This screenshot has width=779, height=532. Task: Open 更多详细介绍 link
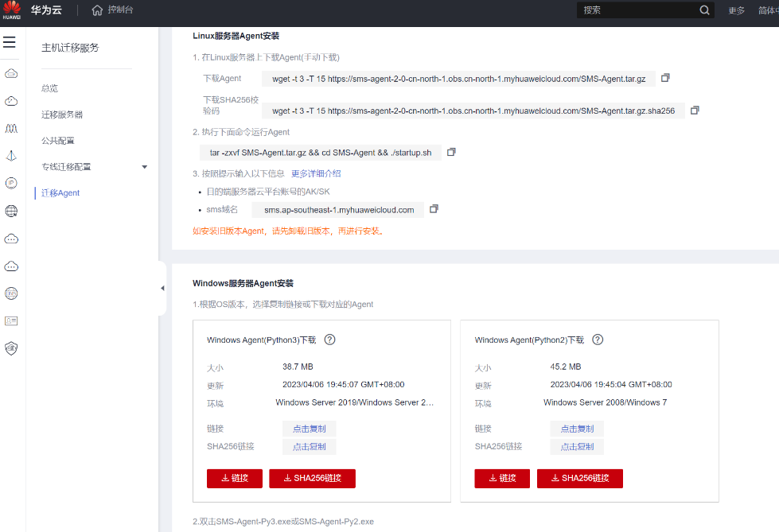point(316,173)
